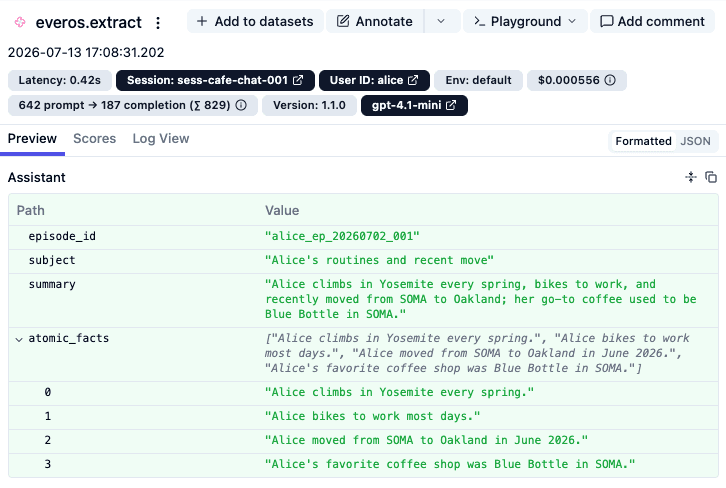Image resolution: width=726 pixels, height=488 pixels.
Task: Switch to the Log View tab
Action: [161, 138]
